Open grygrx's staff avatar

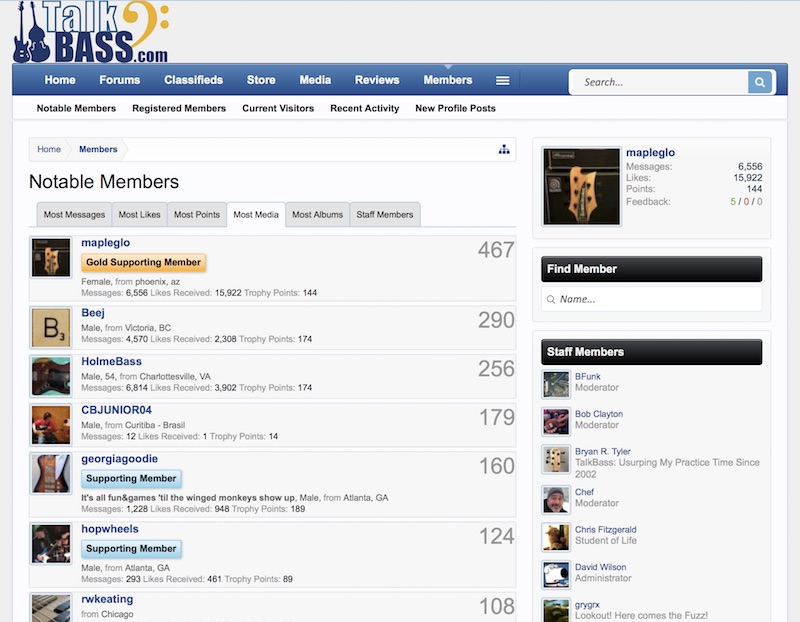[x=556, y=610]
